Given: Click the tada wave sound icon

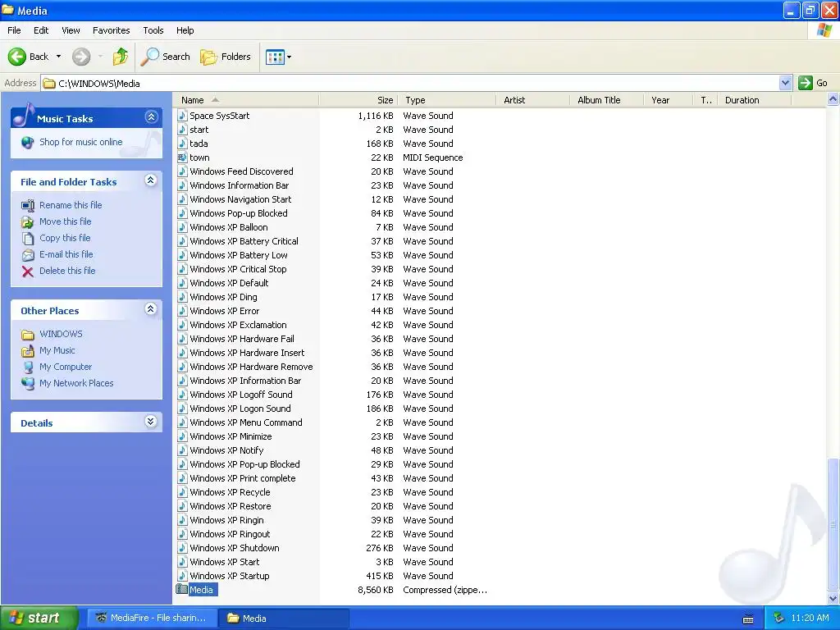Looking at the screenshot, I should (182, 144).
